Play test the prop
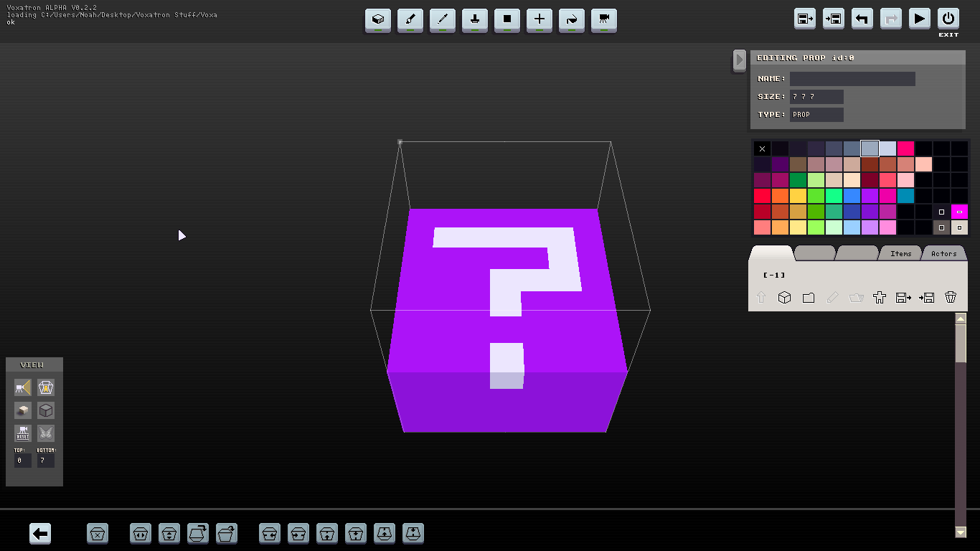 (920, 19)
